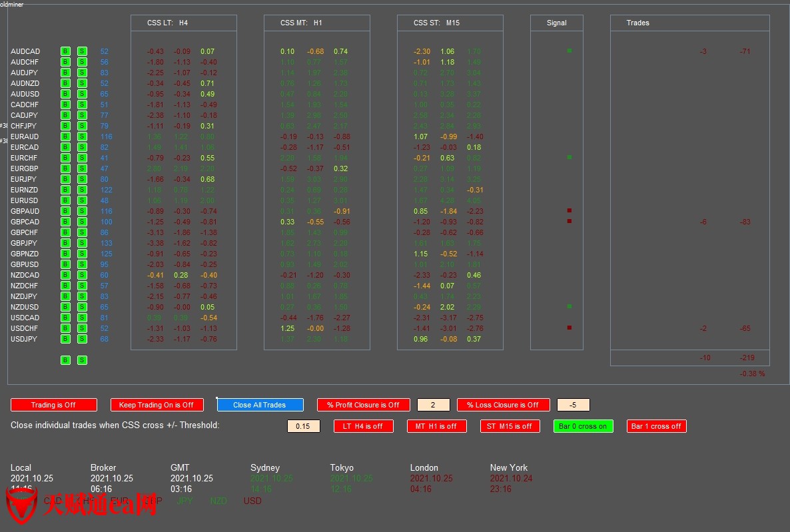The height and width of the screenshot is (532, 790).
Task: Click the bottom all-pairs B icon
Action: 65,360
